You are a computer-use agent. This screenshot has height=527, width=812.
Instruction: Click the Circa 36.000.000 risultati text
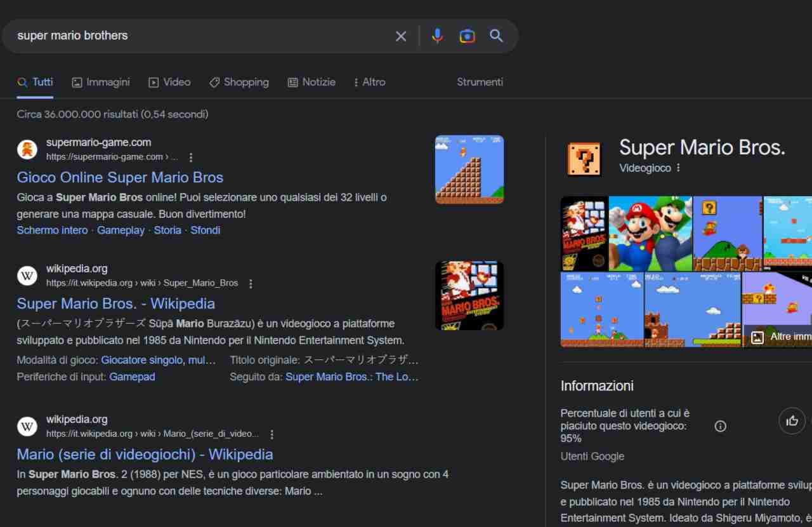click(112, 114)
